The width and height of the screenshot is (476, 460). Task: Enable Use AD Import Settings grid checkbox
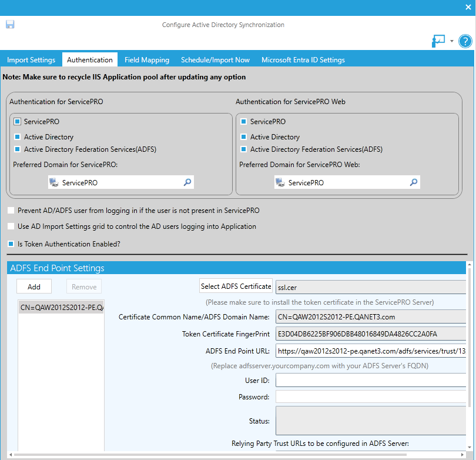coord(11,226)
